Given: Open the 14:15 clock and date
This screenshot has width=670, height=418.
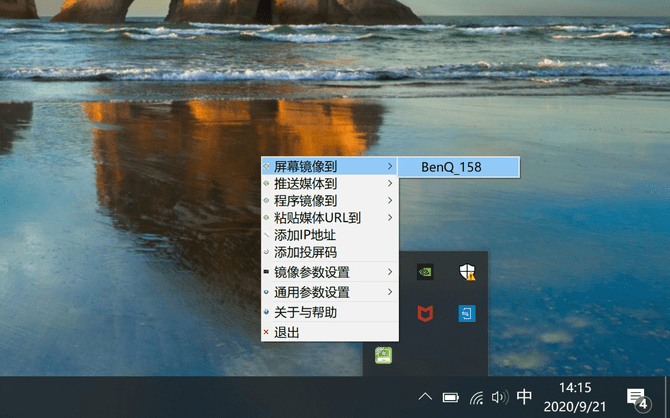Looking at the screenshot, I should (x=574, y=397).
